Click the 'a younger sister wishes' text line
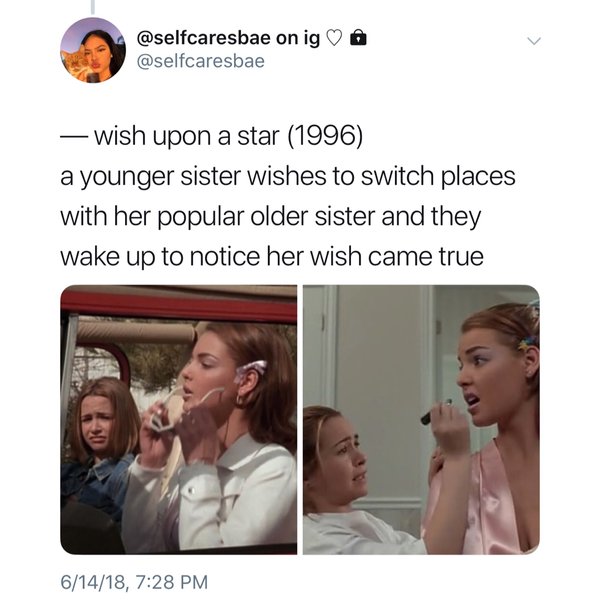600x600 pixels. coord(288,177)
